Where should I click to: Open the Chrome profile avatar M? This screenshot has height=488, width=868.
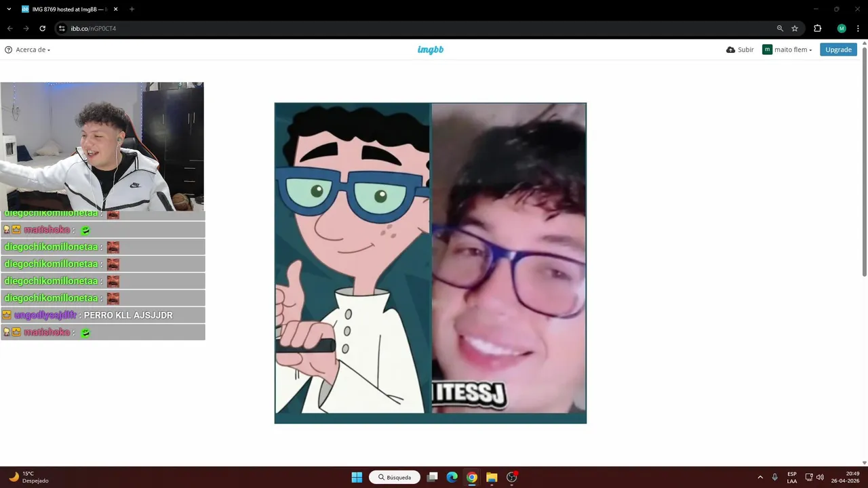tap(842, 28)
